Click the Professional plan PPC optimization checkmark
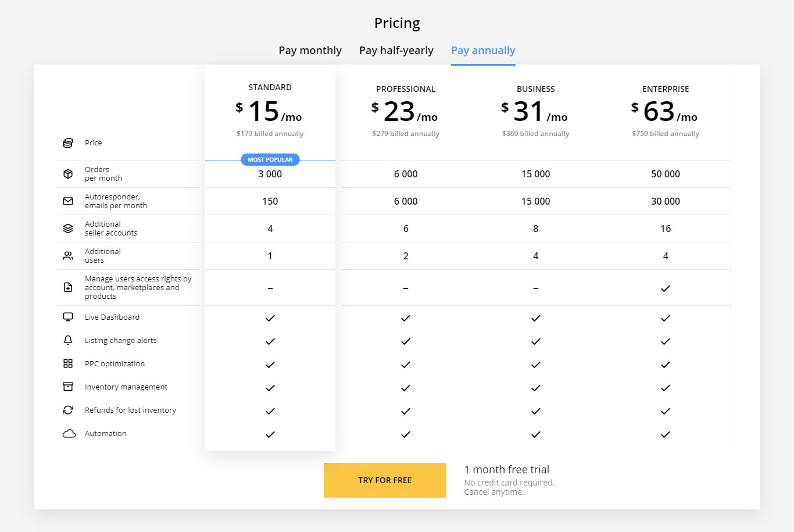The height and width of the screenshot is (532, 794). (x=406, y=365)
